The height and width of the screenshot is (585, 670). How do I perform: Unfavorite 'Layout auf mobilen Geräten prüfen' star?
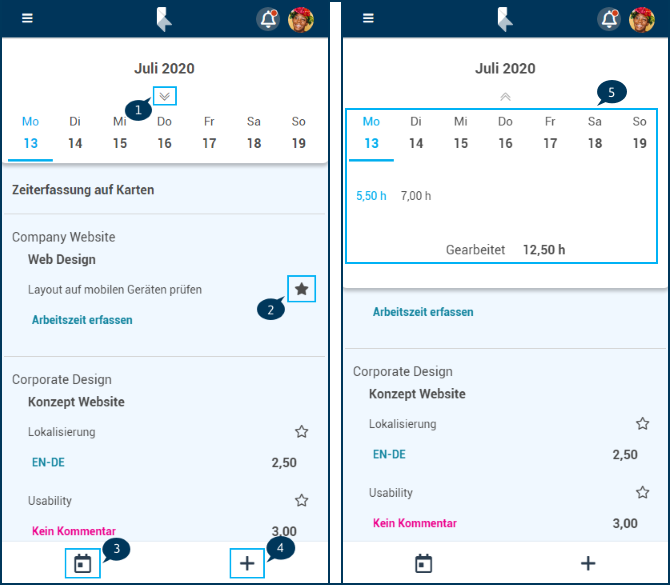point(302,289)
